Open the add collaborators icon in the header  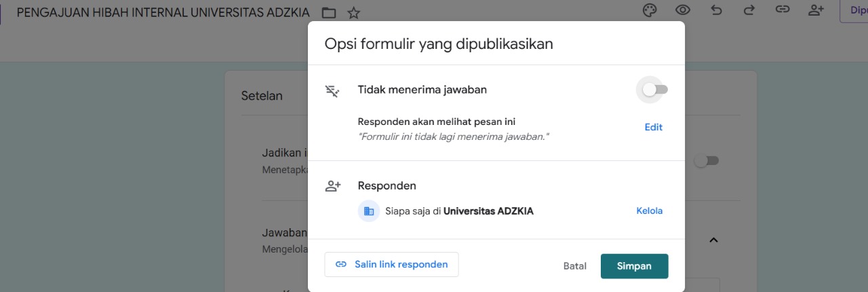(816, 10)
